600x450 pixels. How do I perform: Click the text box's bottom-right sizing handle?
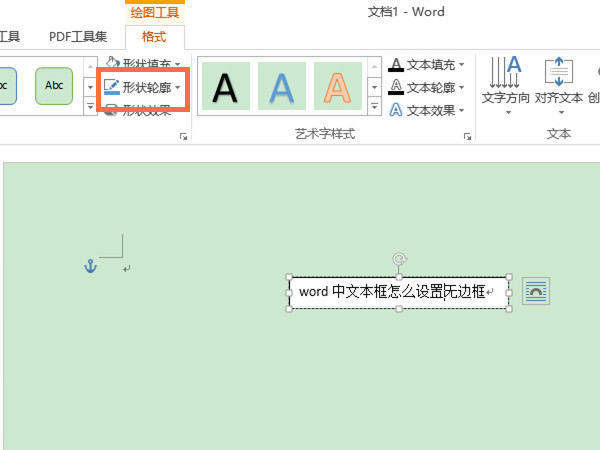509,309
